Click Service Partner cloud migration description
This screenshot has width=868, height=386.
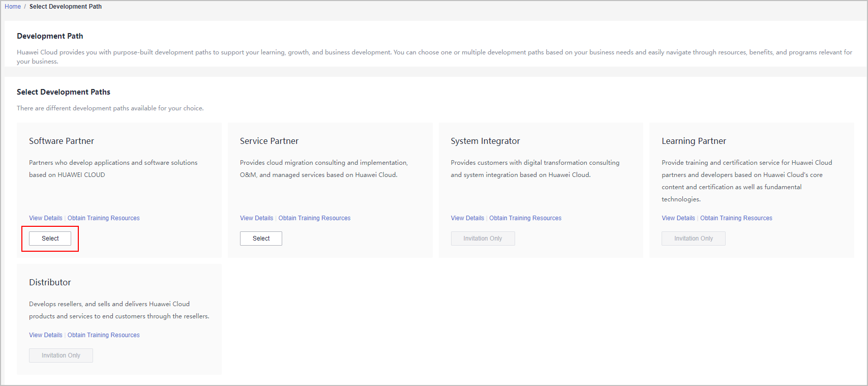click(324, 169)
